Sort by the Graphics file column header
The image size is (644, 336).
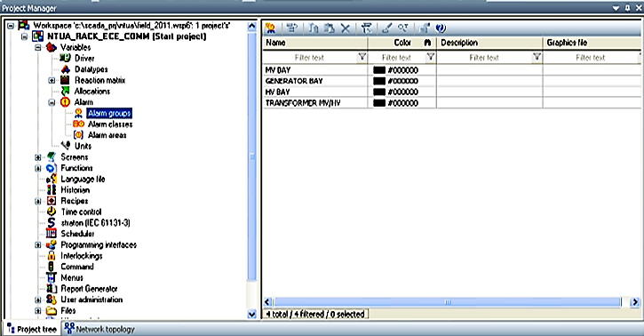tap(592, 43)
